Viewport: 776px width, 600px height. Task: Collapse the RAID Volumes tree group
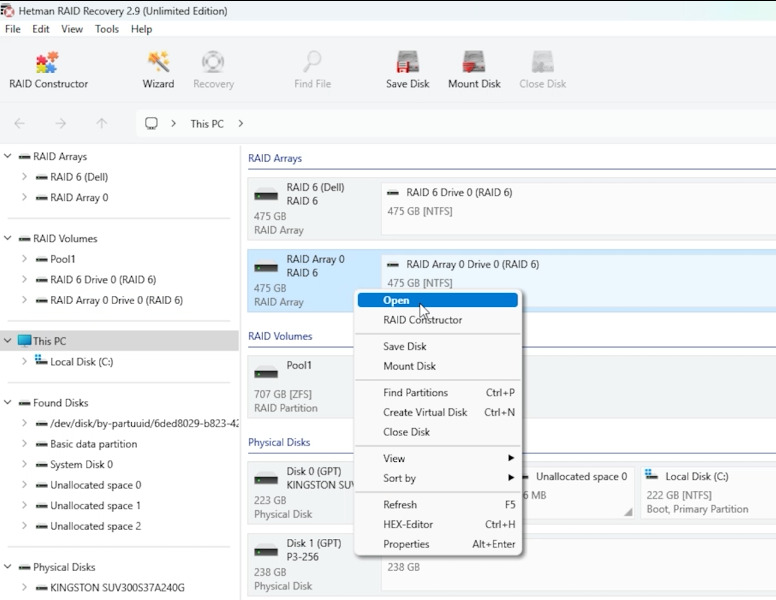click(7, 238)
